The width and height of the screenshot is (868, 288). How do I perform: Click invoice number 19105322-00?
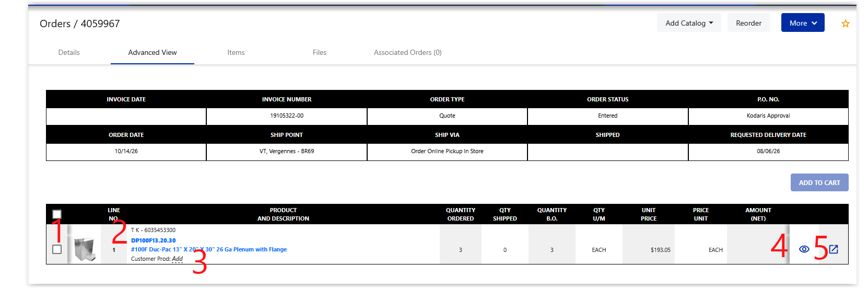click(x=287, y=116)
